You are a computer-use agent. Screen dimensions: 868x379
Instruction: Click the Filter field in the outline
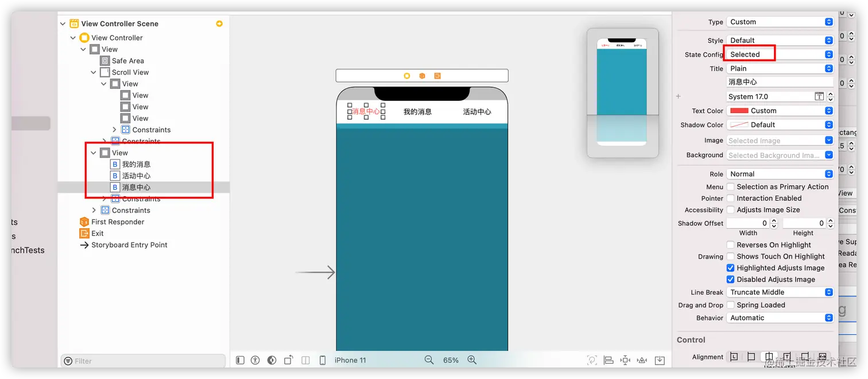pos(143,361)
